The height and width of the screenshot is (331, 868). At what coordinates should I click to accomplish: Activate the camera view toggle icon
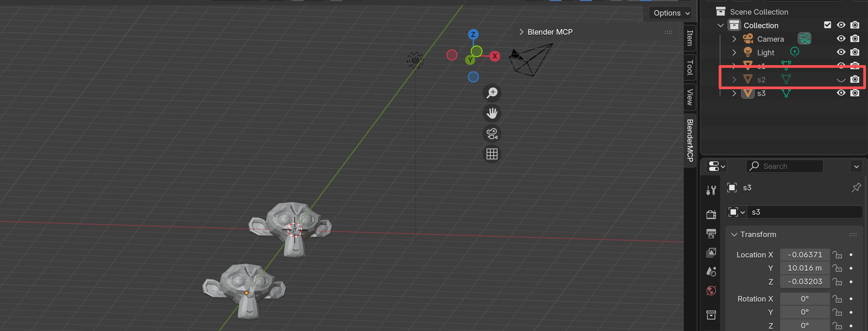point(492,133)
